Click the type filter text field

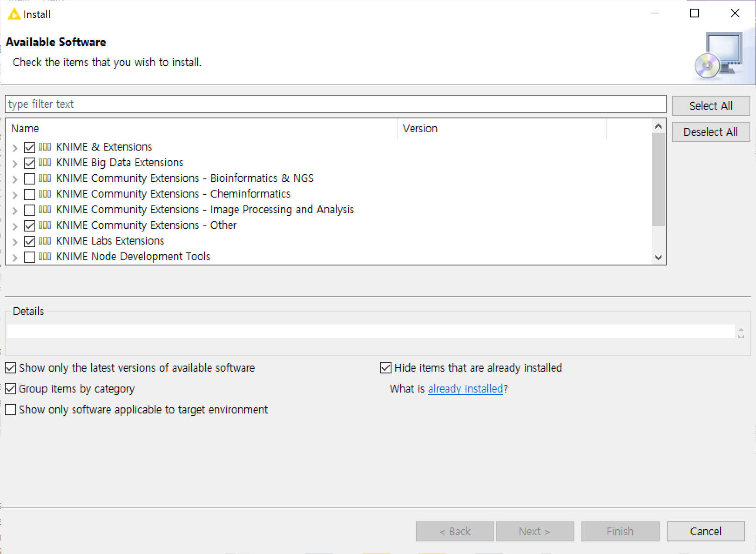(x=336, y=104)
